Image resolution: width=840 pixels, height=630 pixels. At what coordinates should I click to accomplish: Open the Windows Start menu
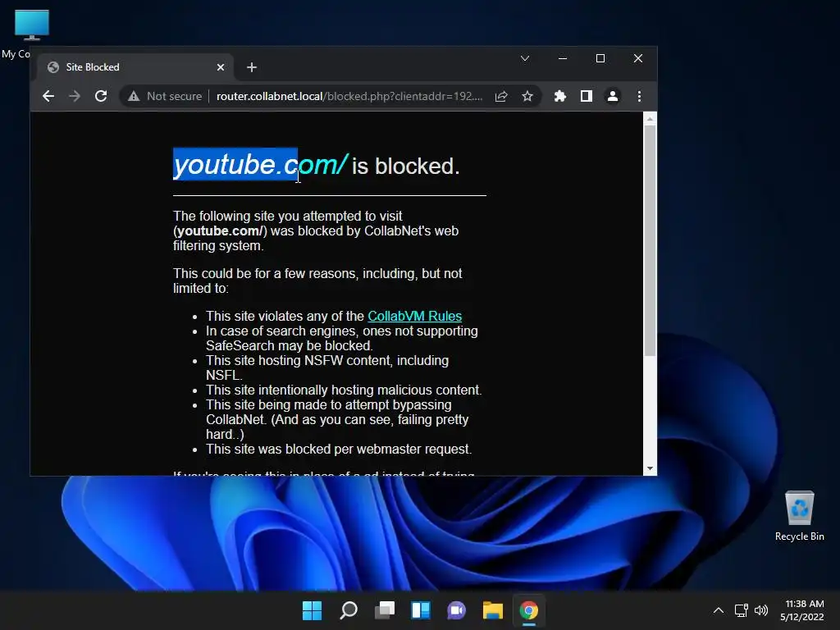pyautogui.click(x=312, y=610)
